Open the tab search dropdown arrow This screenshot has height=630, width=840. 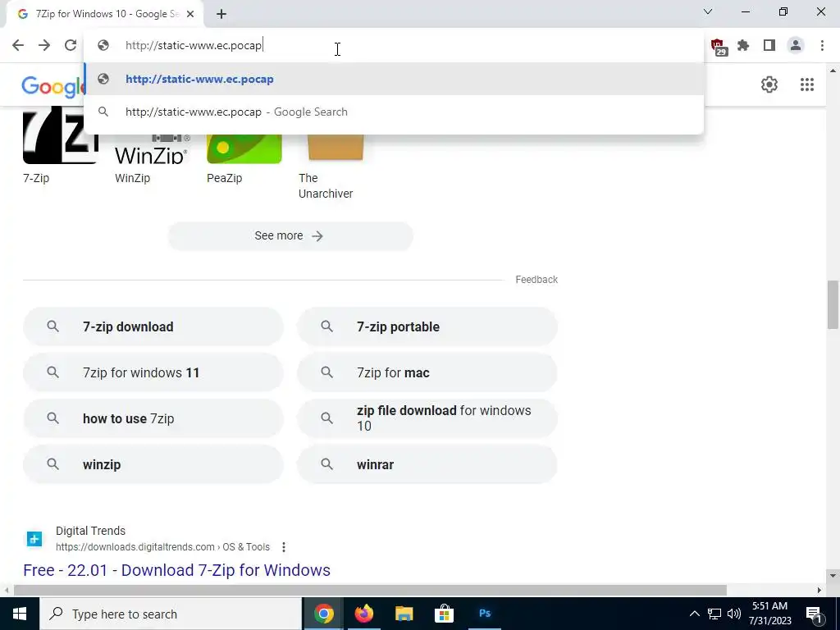[x=708, y=11]
